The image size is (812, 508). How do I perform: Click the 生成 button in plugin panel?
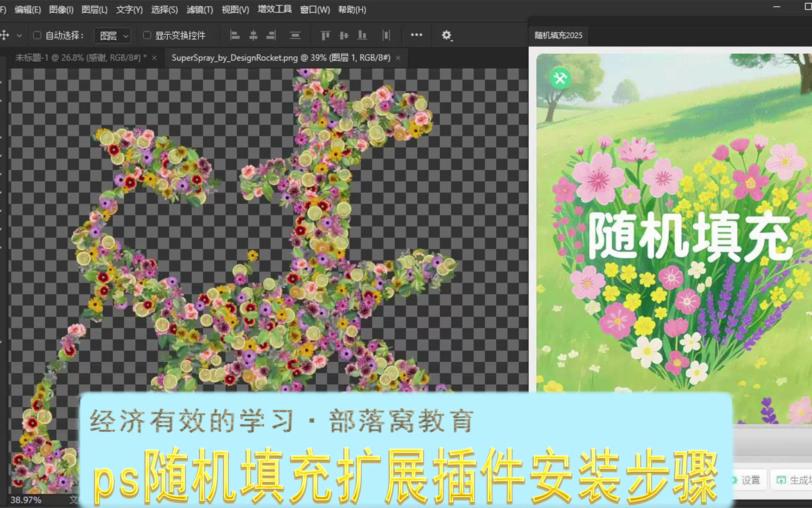point(795,480)
